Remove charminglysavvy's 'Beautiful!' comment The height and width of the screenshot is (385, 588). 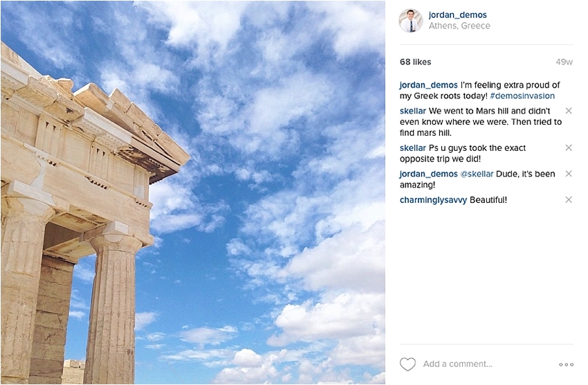[x=569, y=199]
